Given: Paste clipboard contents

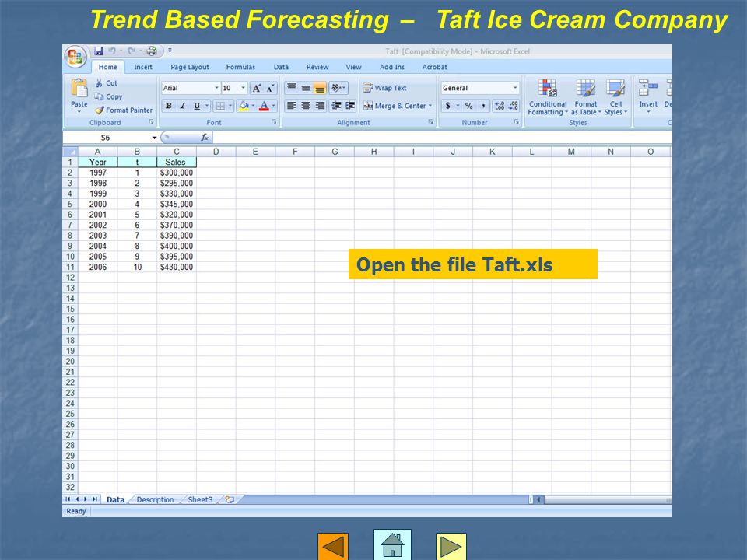Looking at the screenshot, I should 79,95.
